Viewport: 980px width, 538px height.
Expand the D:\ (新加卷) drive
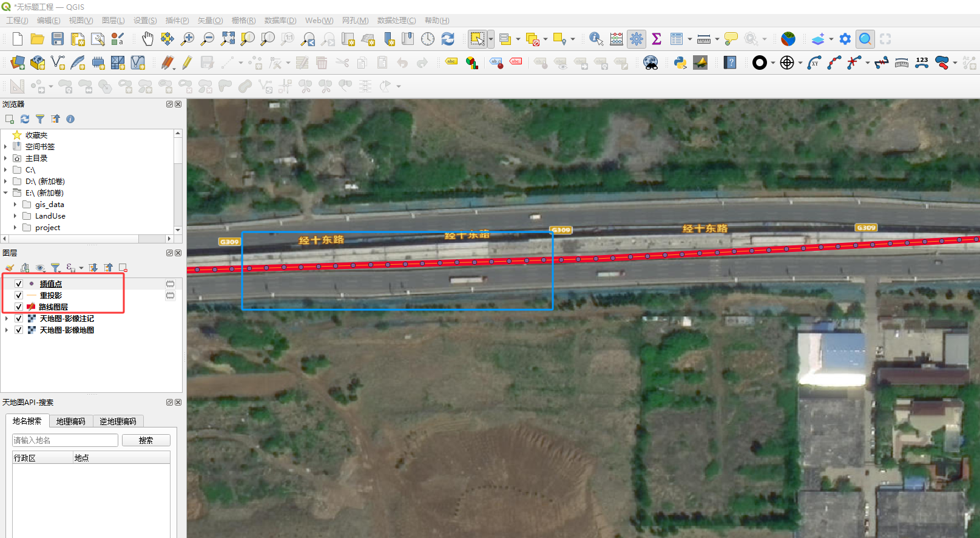pos(5,181)
